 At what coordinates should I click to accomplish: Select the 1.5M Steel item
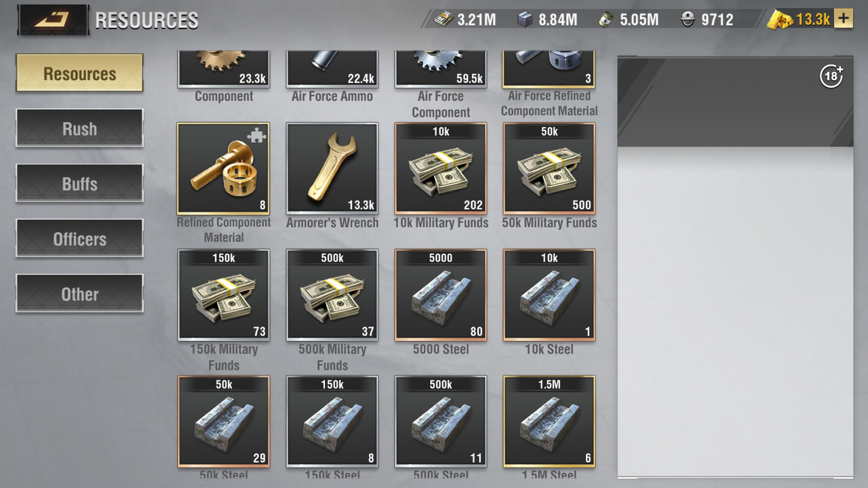point(549,422)
